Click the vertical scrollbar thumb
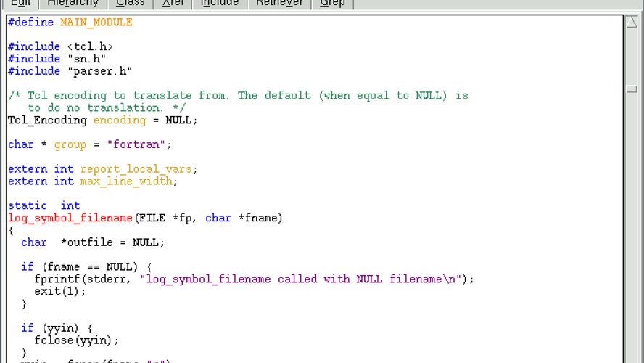This screenshot has height=363, width=644. pyautogui.click(x=631, y=89)
